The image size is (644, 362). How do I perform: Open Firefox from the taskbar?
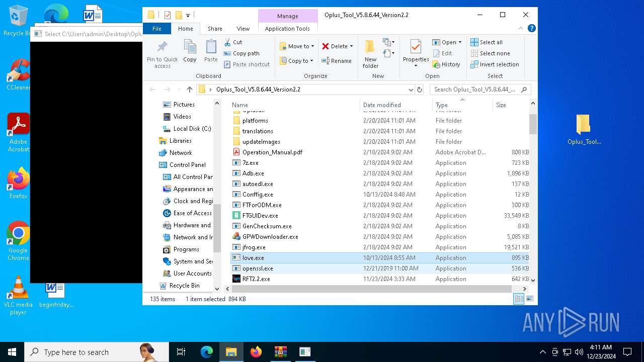pos(256,352)
